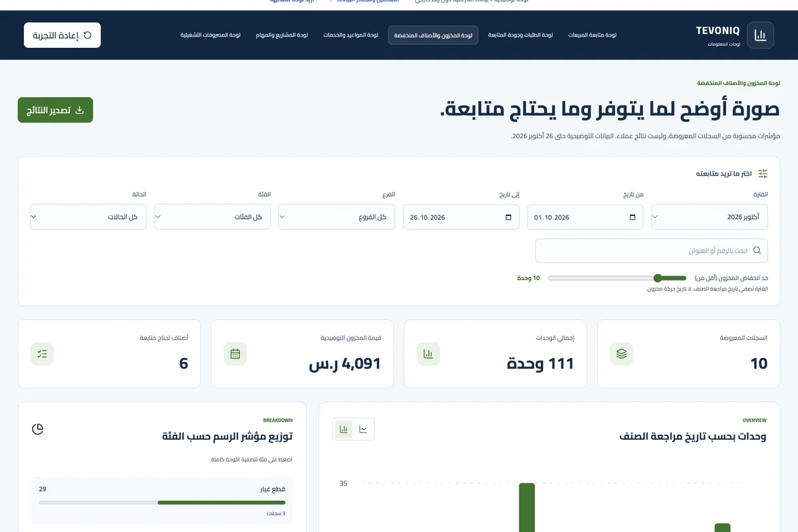This screenshot has width=798, height=532.
Task: Click the value 10 on السجلات المعروضة card
Action: click(759, 363)
